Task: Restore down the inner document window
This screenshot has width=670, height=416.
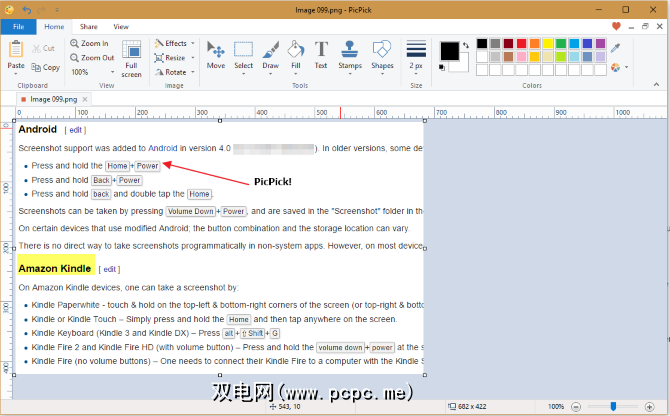Action: tap(645, 26)
